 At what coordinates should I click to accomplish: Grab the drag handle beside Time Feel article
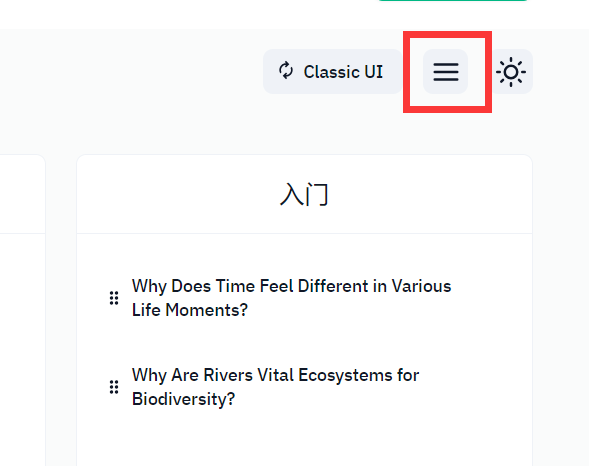[114, 298]
